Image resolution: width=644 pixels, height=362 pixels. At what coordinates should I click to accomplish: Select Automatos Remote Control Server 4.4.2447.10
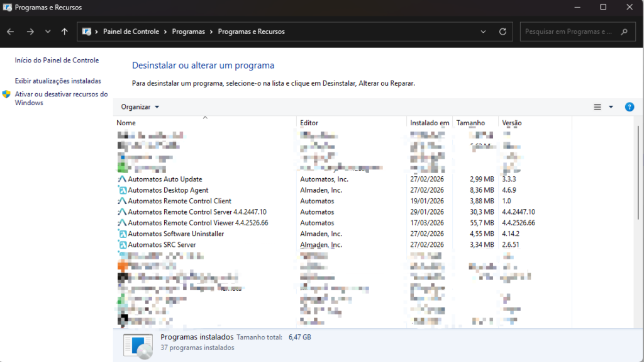197,212
